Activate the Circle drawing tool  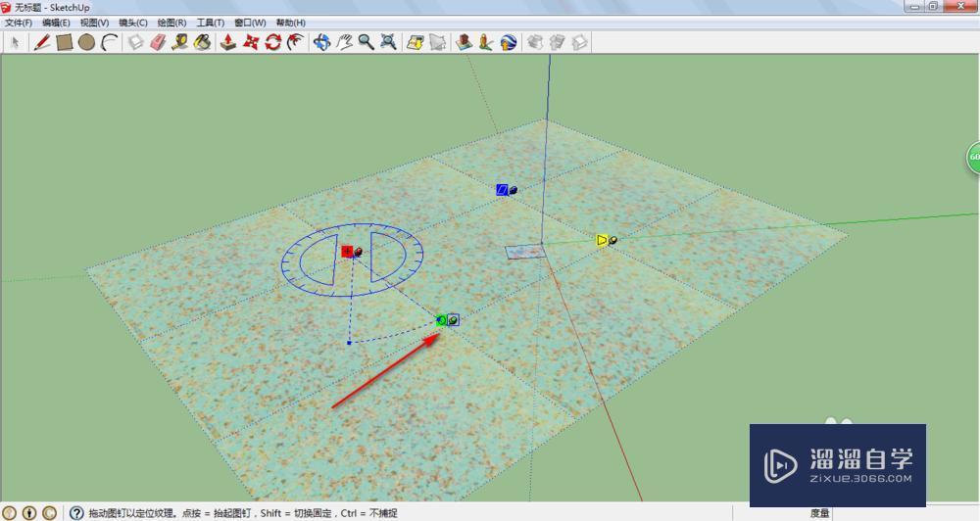pyautogui.click(x=87, y=42)
